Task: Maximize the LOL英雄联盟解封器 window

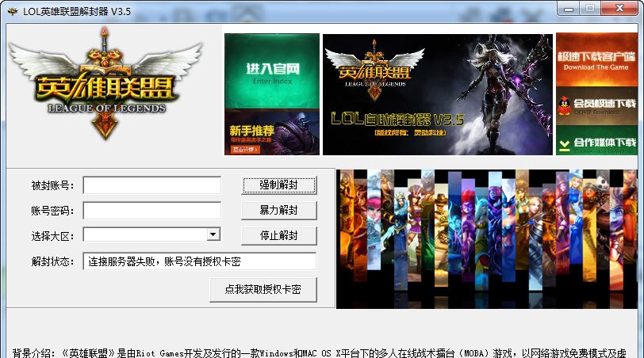Action: (590, 8)
